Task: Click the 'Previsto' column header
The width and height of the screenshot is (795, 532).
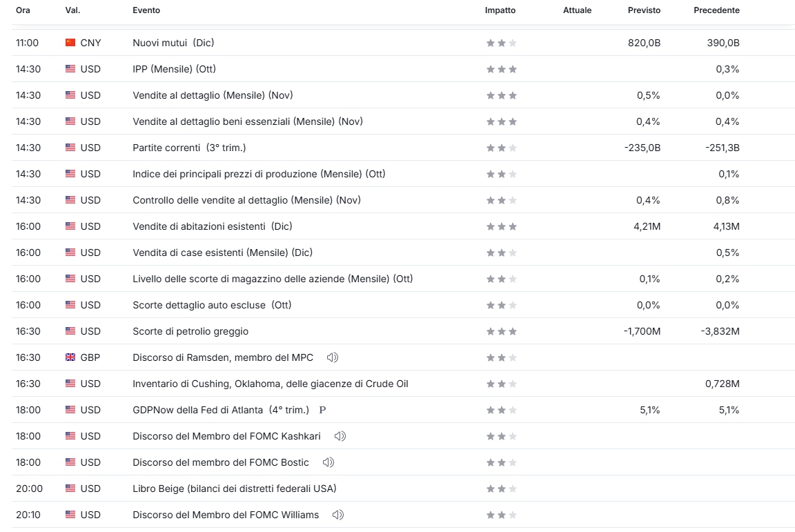Action: pos(644,10)
